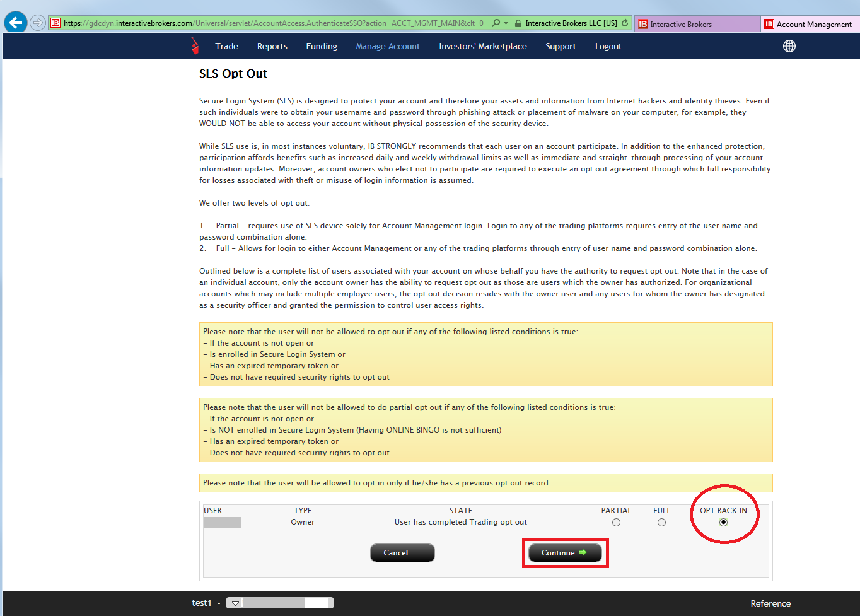Image resolution: width=860 pixels, height=616 pixels.
Task: Open the Investors' Marketplace menu
Action: (483, 46)
